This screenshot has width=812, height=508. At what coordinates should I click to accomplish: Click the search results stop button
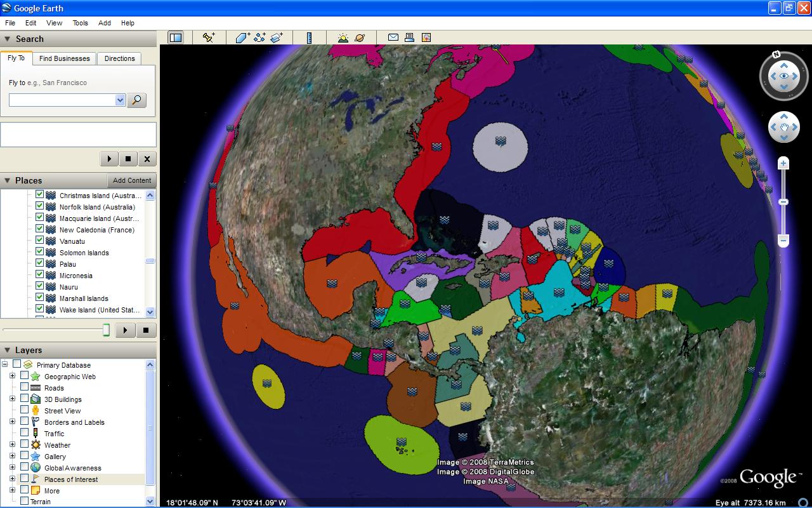click(128, 159)
